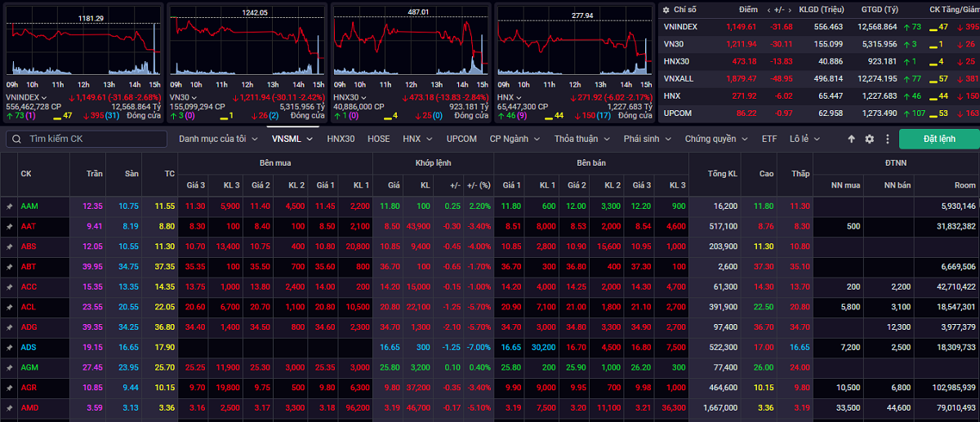Screen dimensions: 980x422
Task: Expand the Thỏa thuận dropdown
Action: click(x=581, y=139)
